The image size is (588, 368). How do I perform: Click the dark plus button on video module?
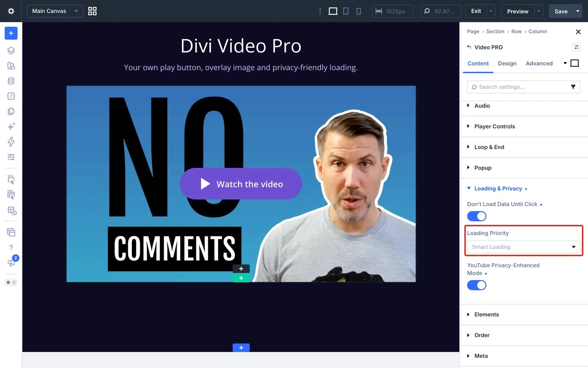pyautogui.click(x=241, y=269)
